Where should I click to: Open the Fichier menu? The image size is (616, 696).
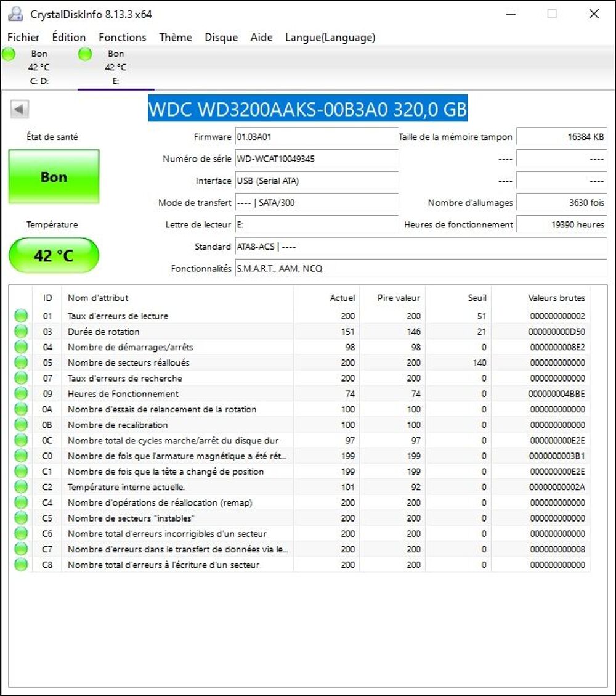(23, 37)
